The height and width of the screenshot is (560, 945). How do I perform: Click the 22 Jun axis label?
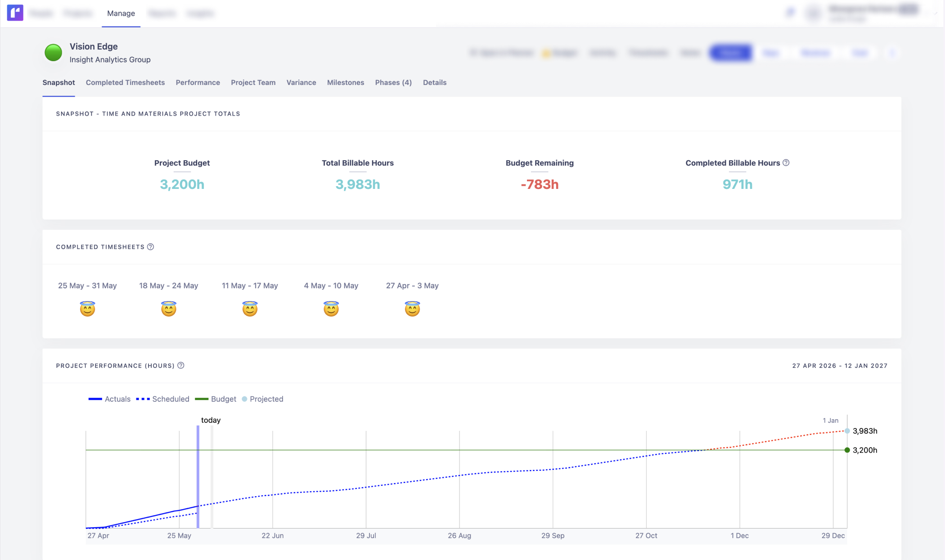(273, 536)
